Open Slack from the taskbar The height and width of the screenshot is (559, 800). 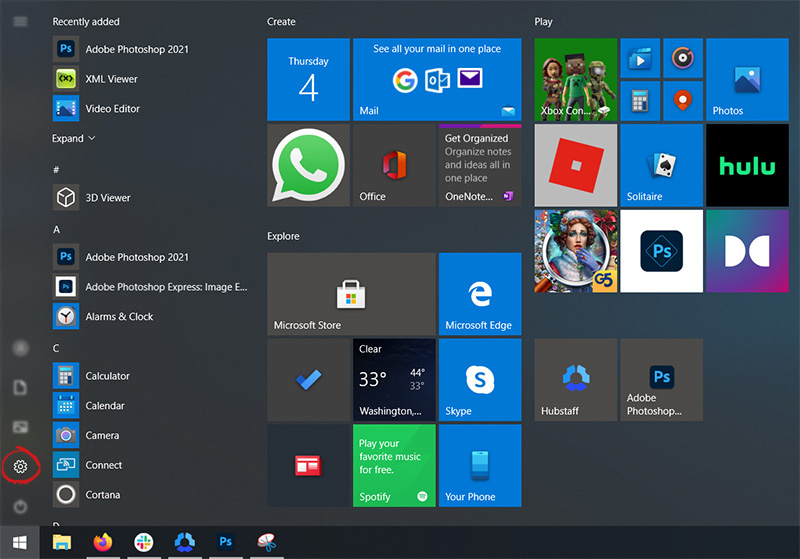[x=144, y=542]
